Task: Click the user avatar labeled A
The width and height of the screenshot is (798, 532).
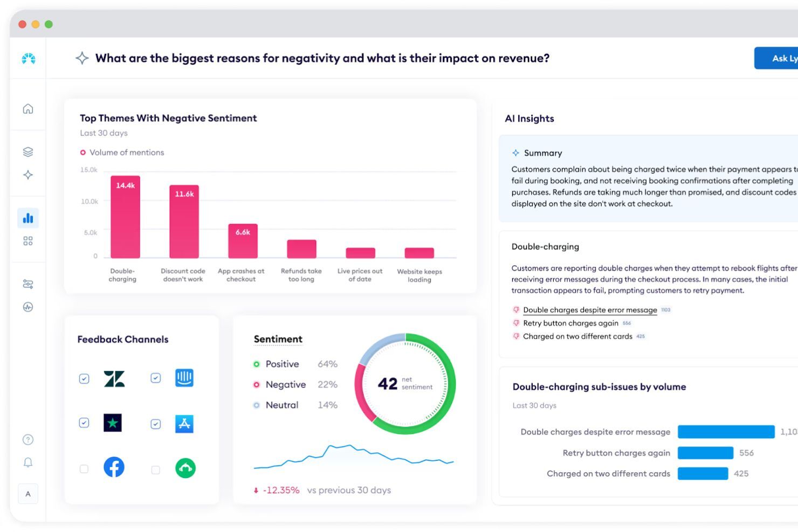Action: coord(28,494)
